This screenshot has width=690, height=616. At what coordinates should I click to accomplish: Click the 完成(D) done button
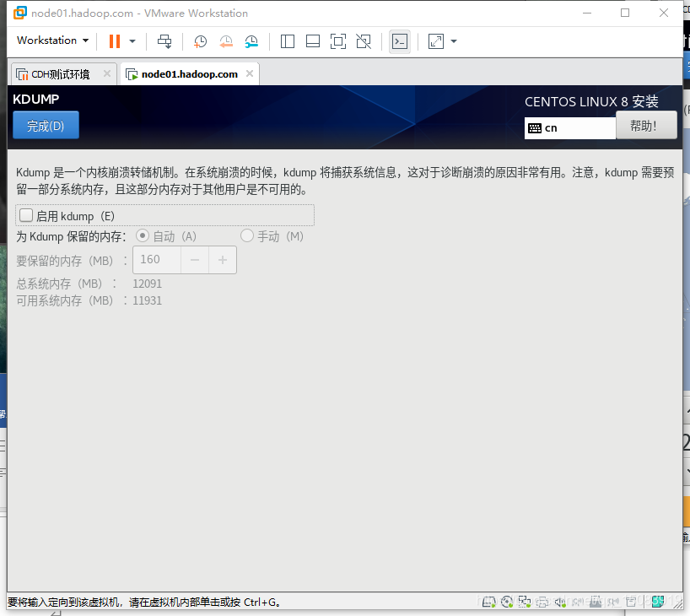[x=46, y=126]
